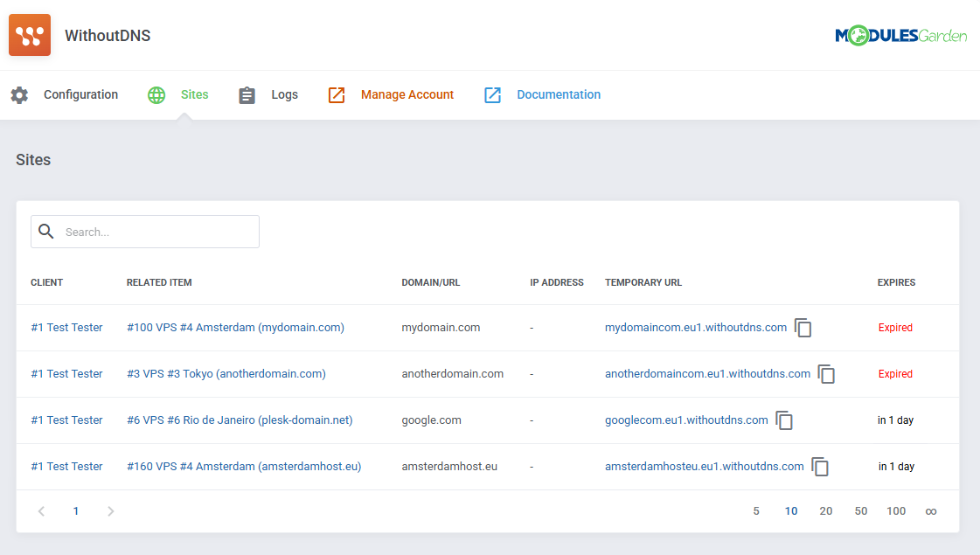This screenshot has width=980, height=555.
Task: Open #3 VPS #3 Tokyo (anotherdomain.com) item
Action: pos(226,374)
